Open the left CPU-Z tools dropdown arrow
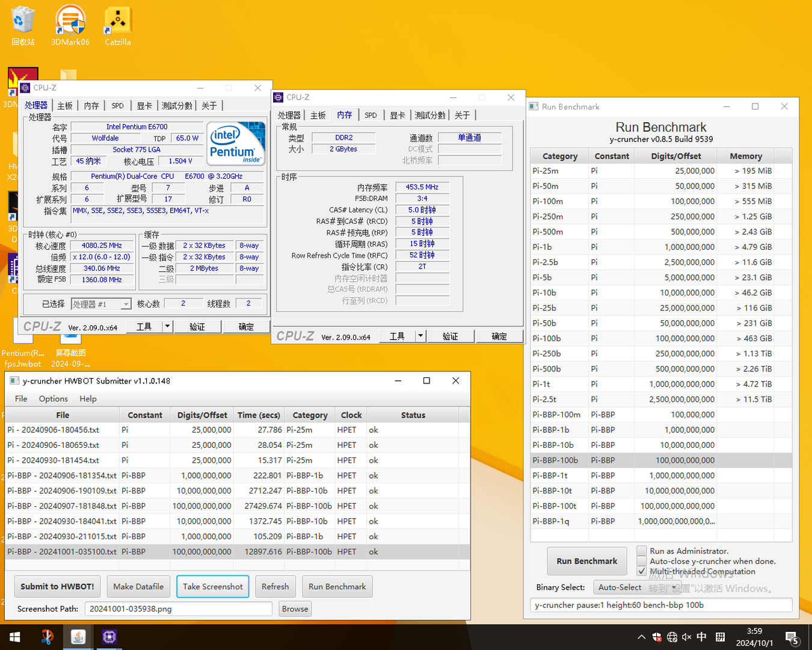 click(x=167, y=327)
